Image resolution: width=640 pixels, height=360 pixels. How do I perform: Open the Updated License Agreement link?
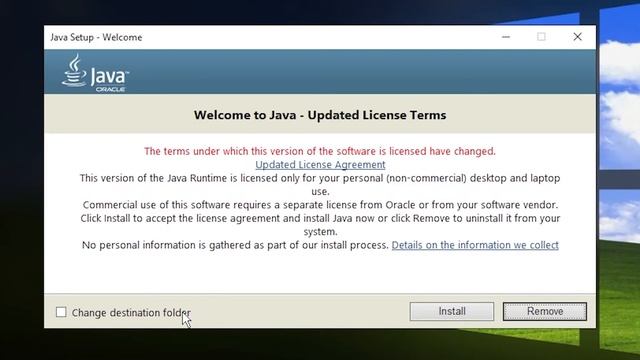point(320,164)
